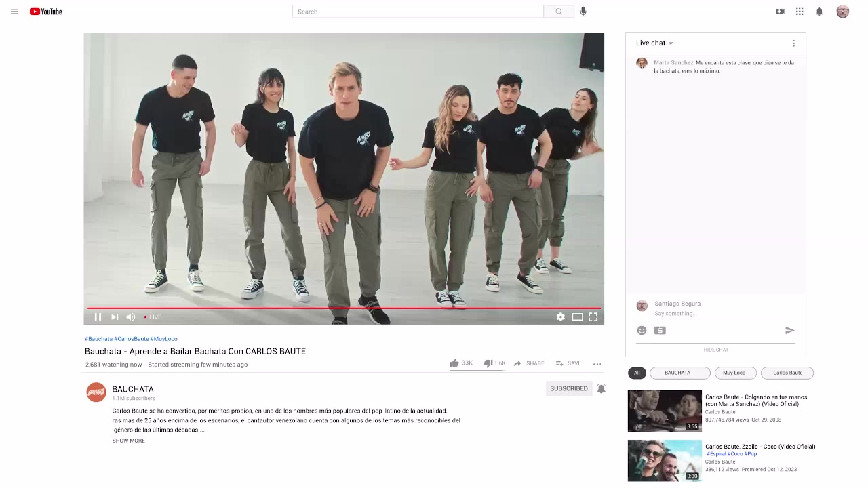This screenshot has width=868, height=488.
Task: Open BAUCHATA channel name link
Action: point(133,389)
